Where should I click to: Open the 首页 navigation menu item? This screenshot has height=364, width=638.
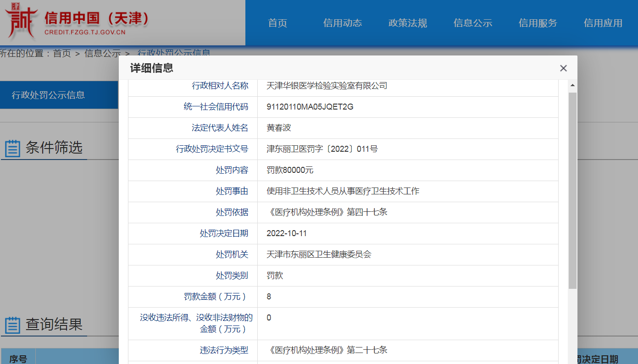277,23
